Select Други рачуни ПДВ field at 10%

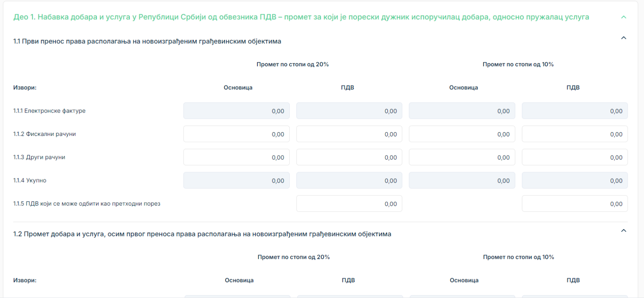pos(574,157)
